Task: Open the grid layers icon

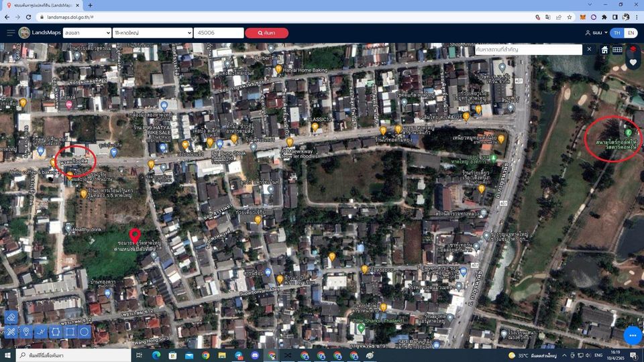Action: 617,50
